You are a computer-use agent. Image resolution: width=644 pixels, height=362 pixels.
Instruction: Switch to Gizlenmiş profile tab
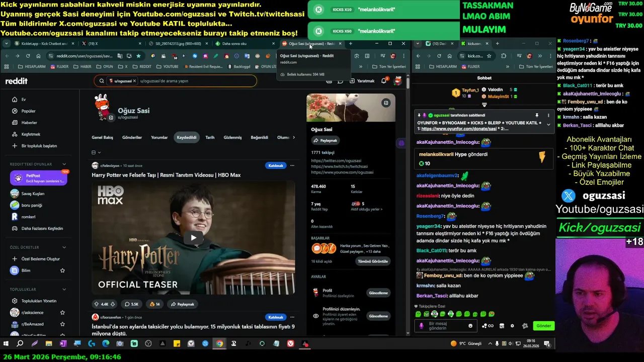232,137
